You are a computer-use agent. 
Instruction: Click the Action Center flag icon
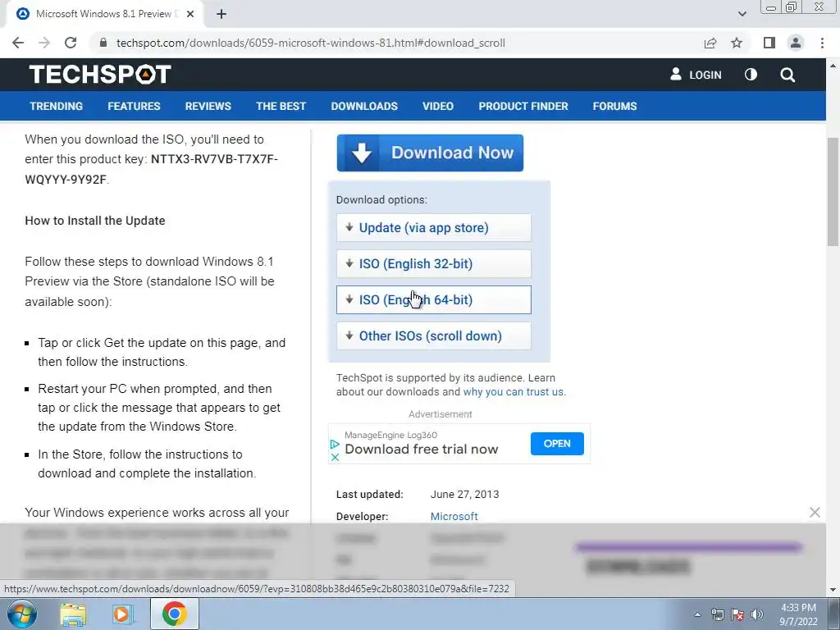pyautogui.click(x=737, y=614)
